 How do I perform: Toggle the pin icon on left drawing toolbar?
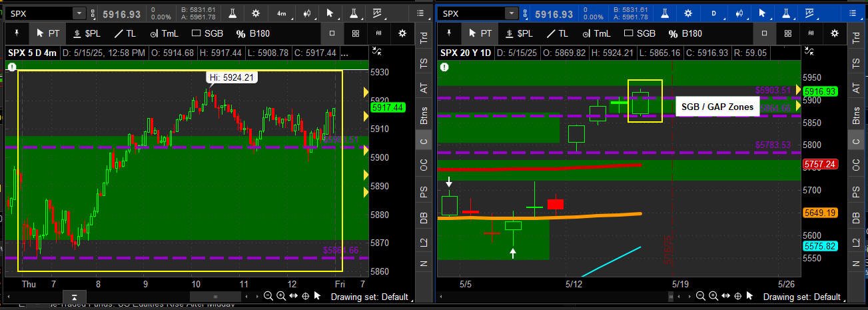coord(16,33)
